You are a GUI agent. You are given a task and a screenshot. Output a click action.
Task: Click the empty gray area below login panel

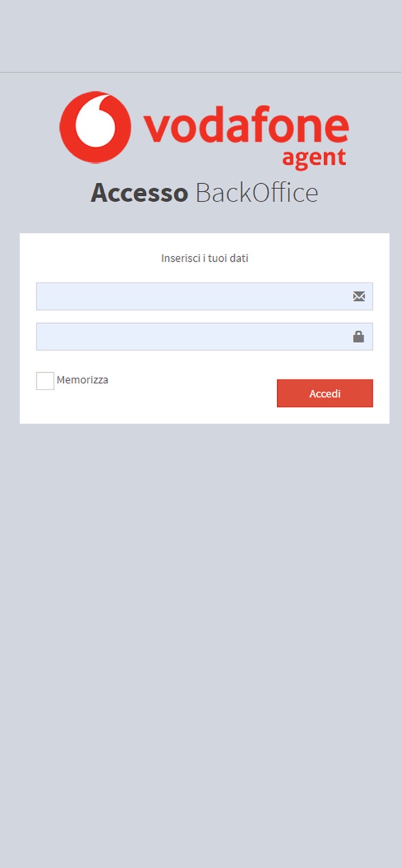200,639
